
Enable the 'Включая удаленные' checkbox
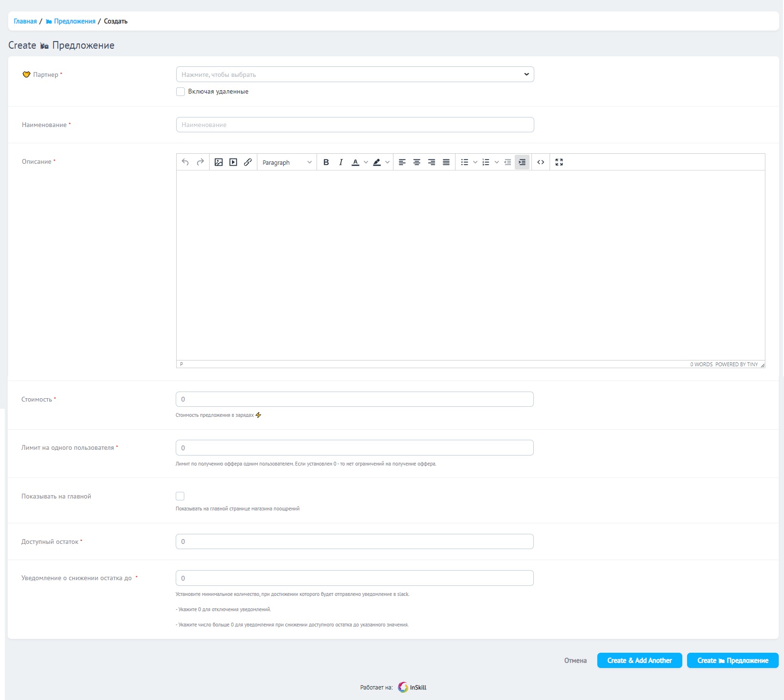pyautogui.click(x=180, y=92)
